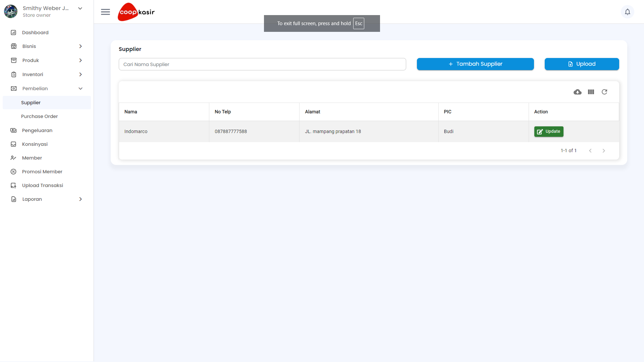Update the Indomarco supplier entry
This screenshot has height=362, width=644.
[x=549, y=131]
